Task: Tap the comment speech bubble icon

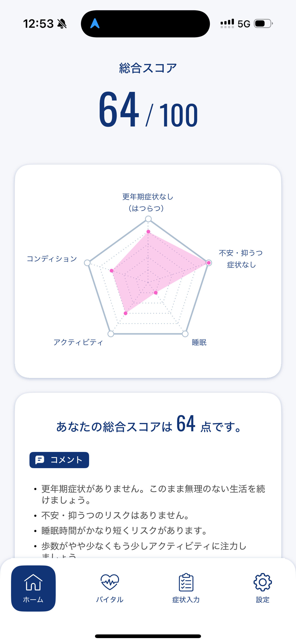Action: coord(40,460)
